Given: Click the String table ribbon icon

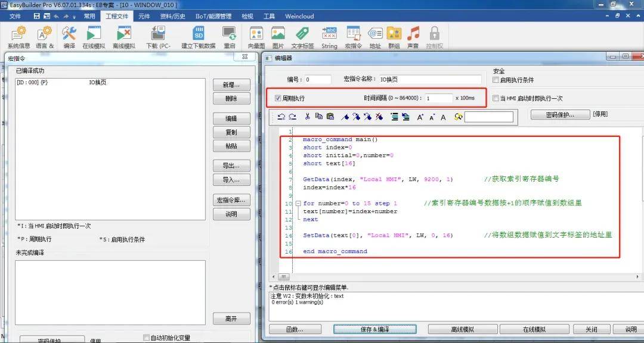Looking at the screenshot, I should pos(329,36).
